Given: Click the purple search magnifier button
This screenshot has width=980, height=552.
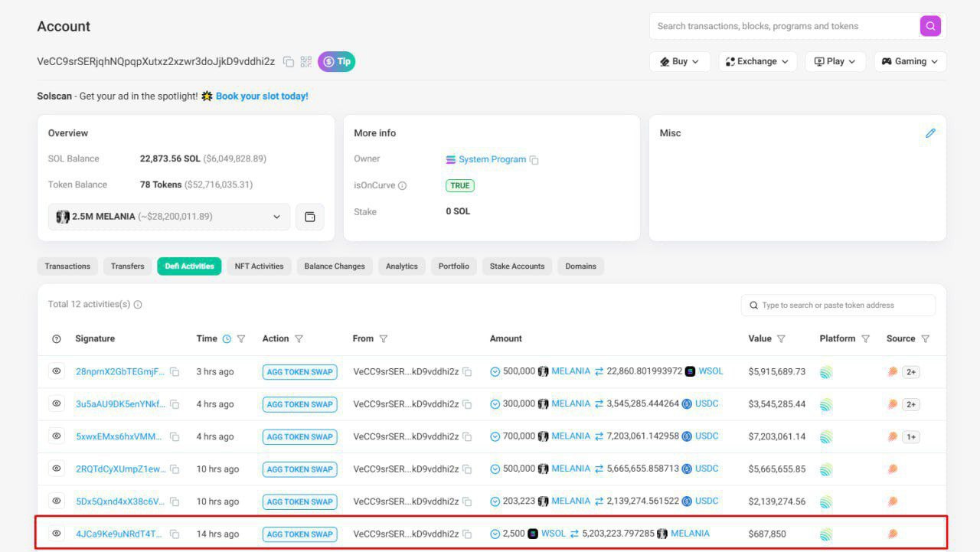Looking at the screenshot, I should pyautogui.click(x=930, y=26).
